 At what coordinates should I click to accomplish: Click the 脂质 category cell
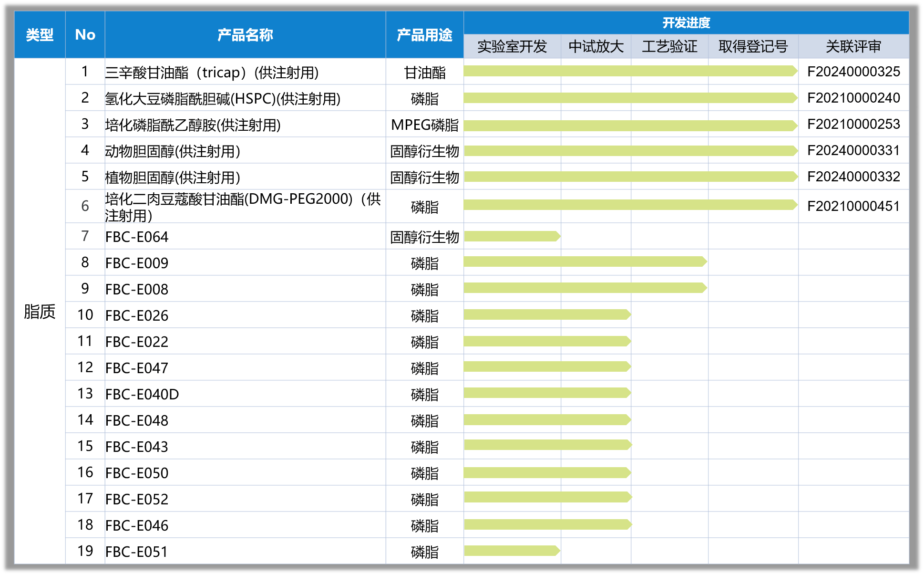pos(40,312)
